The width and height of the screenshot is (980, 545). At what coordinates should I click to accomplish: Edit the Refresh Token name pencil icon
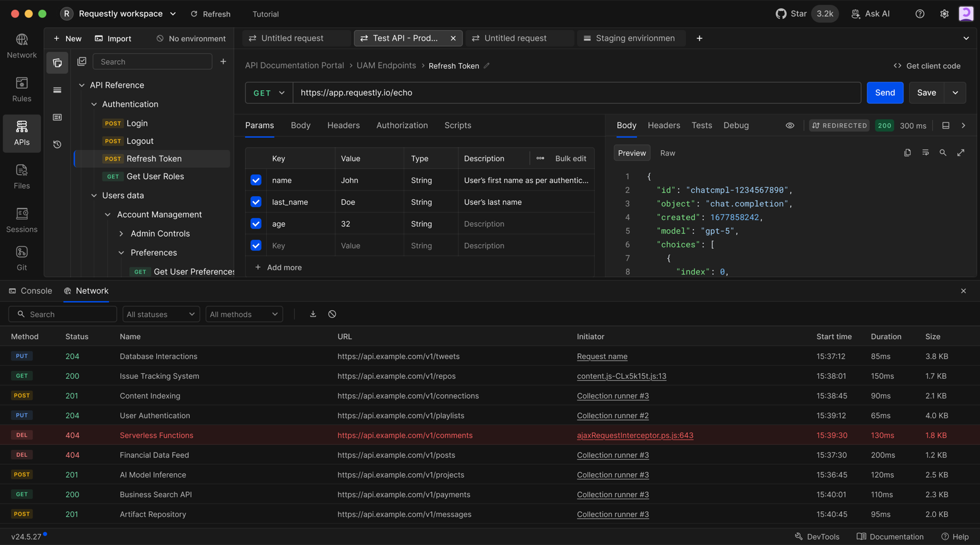click(487, 66)
